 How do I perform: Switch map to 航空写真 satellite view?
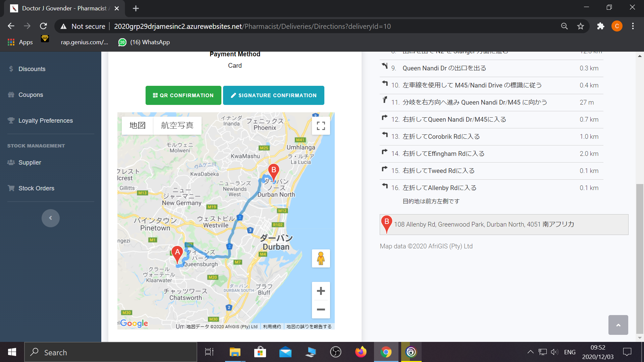[x=177, y=126]
